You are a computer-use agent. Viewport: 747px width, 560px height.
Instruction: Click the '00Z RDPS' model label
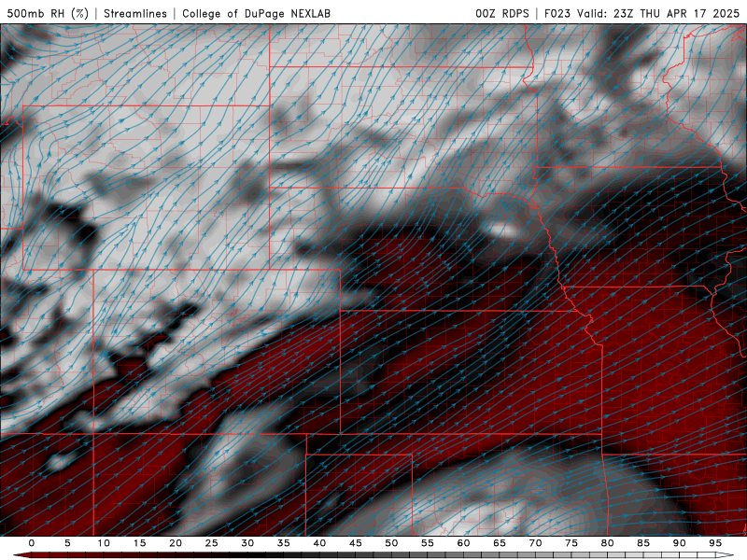pyautogui.click(x=501, y=13)
